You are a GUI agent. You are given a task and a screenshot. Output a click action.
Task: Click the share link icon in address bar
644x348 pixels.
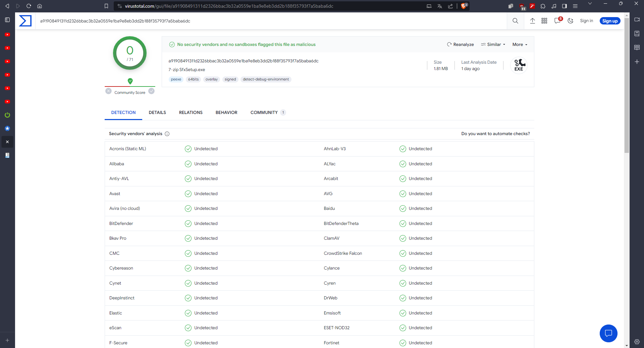(x=450, y=6)
